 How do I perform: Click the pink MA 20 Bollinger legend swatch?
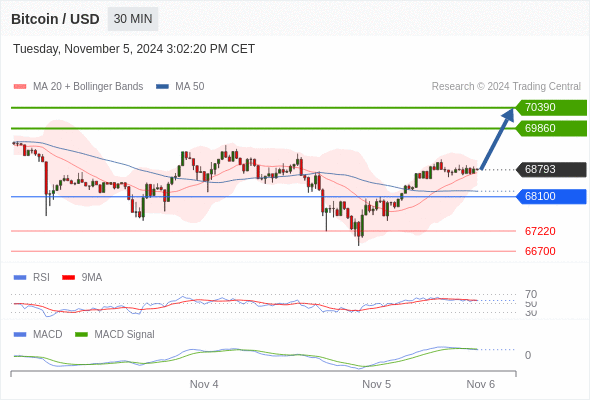(20, 87)
